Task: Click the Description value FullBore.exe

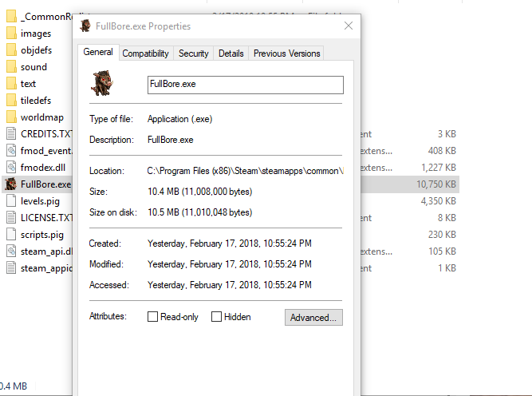Action: point(171,140)
